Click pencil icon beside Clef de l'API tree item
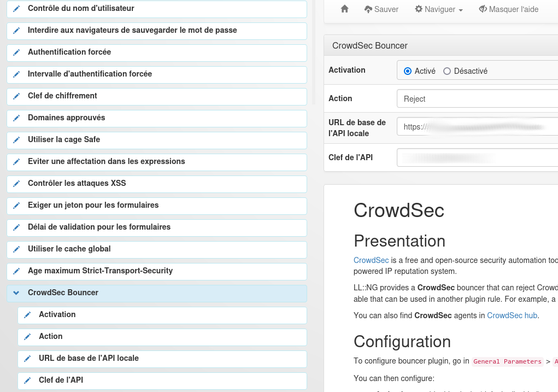The image size is (558, 392). pos(27,381)
